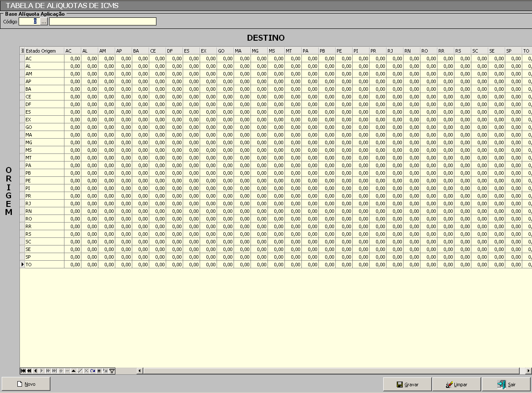The width and height of the screenshot is (532, 393).
Task: Click the plus icon to insert record
Action: point(61,371)
